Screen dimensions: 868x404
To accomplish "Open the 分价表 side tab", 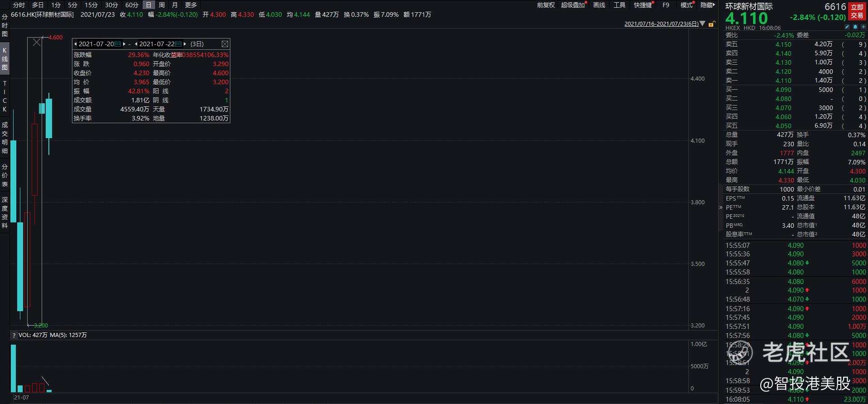I will (5, 175).
